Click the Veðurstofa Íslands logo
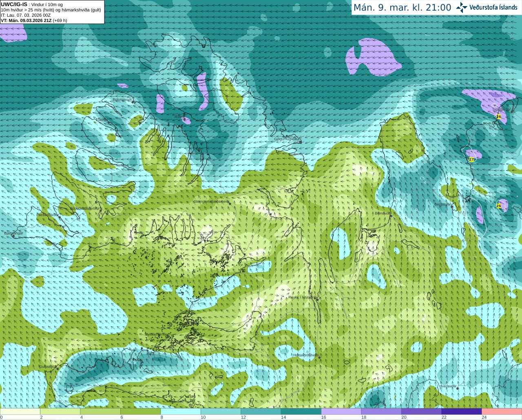 click(x=487, y=7)
